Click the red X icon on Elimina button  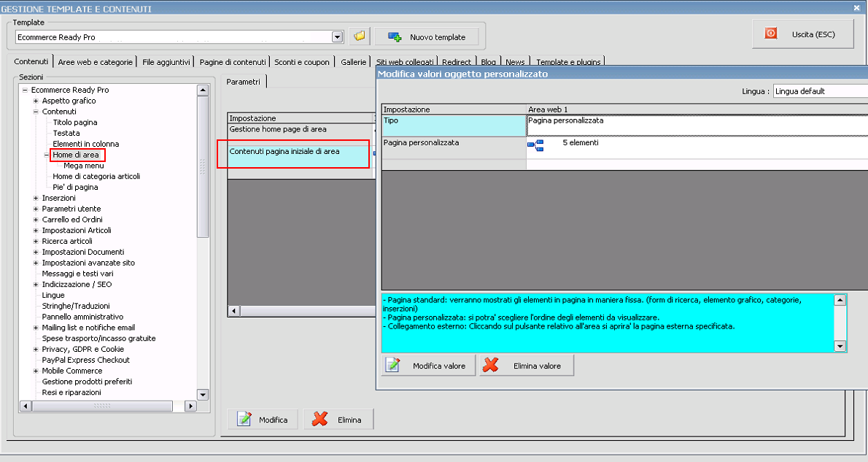click(319, 420)
